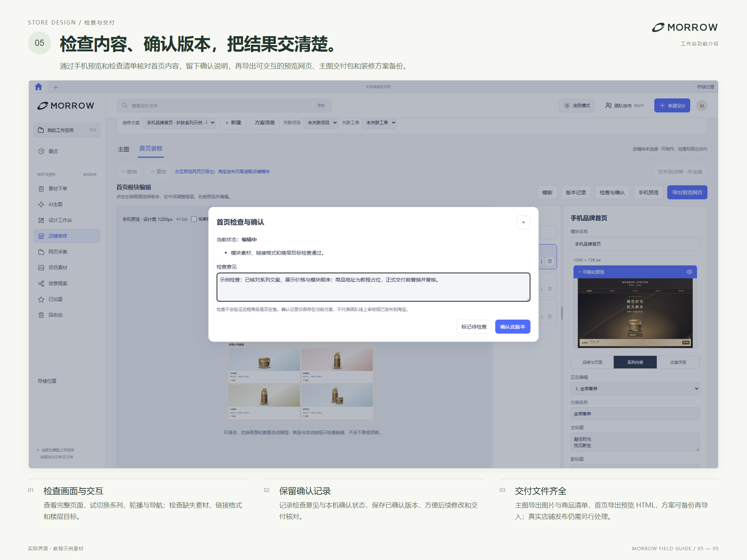This screenshot has width=747, height=560.
Task: Switch to 首页装修 tab
Action: (151, 149)
